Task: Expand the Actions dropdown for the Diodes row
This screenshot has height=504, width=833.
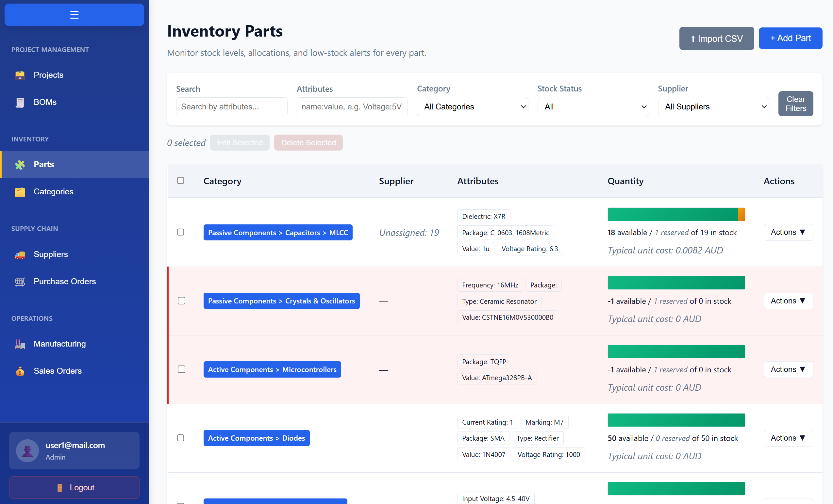Action: tap(788, 438)
